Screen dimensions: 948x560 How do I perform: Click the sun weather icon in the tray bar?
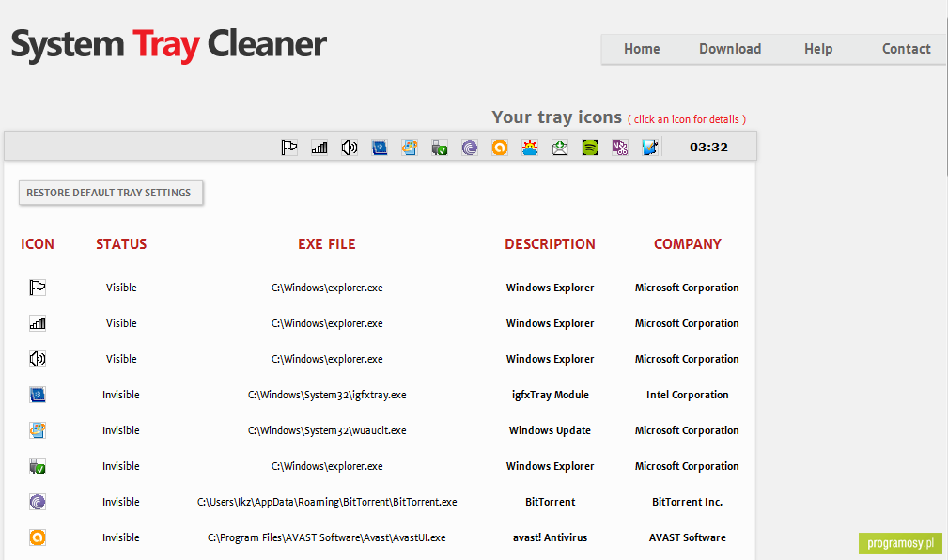pyautogui.click(x=530, y=147)
